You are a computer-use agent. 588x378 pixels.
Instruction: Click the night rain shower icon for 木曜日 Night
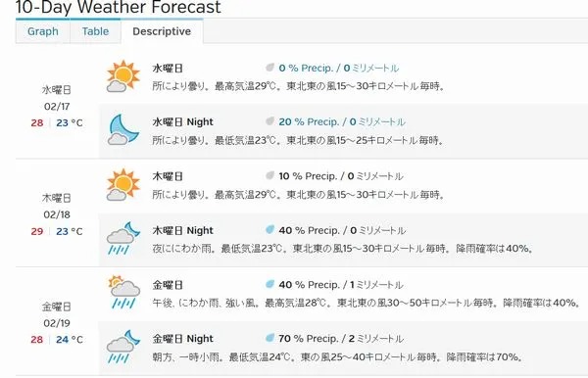[x=123, y=239]
